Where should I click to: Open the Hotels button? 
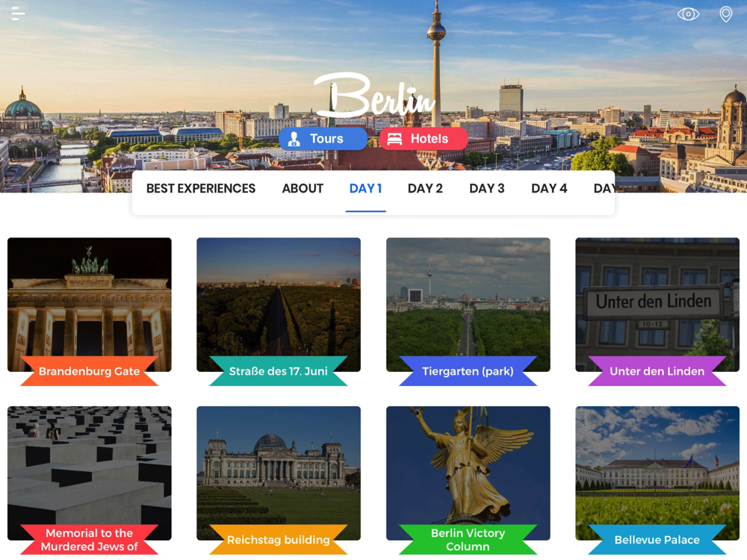coord(424,139)
